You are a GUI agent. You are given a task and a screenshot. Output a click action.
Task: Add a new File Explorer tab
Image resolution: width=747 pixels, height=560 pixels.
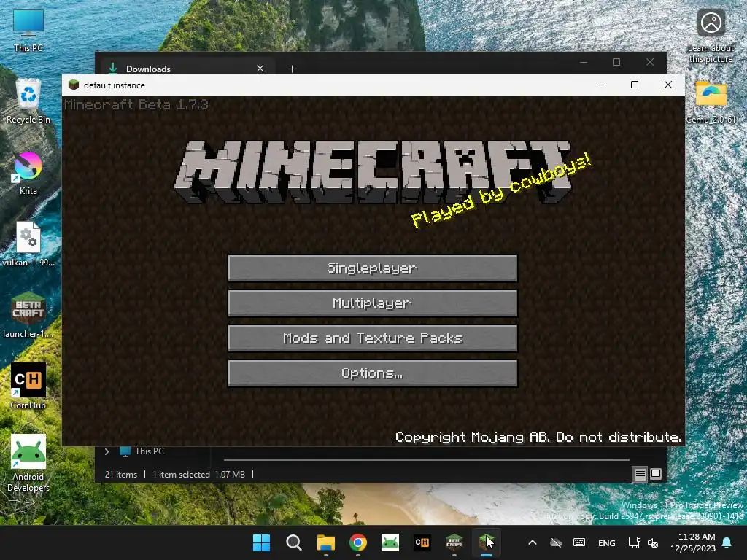[292, 69]
